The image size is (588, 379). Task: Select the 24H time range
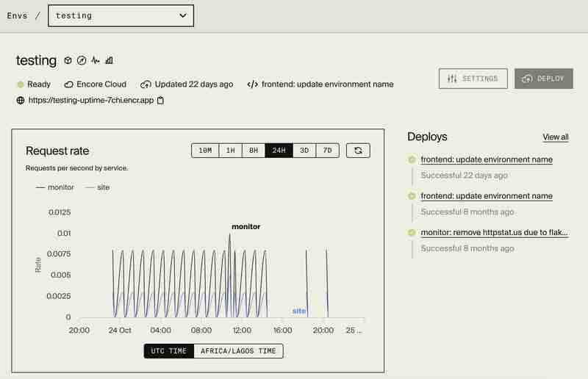(279, 151)
